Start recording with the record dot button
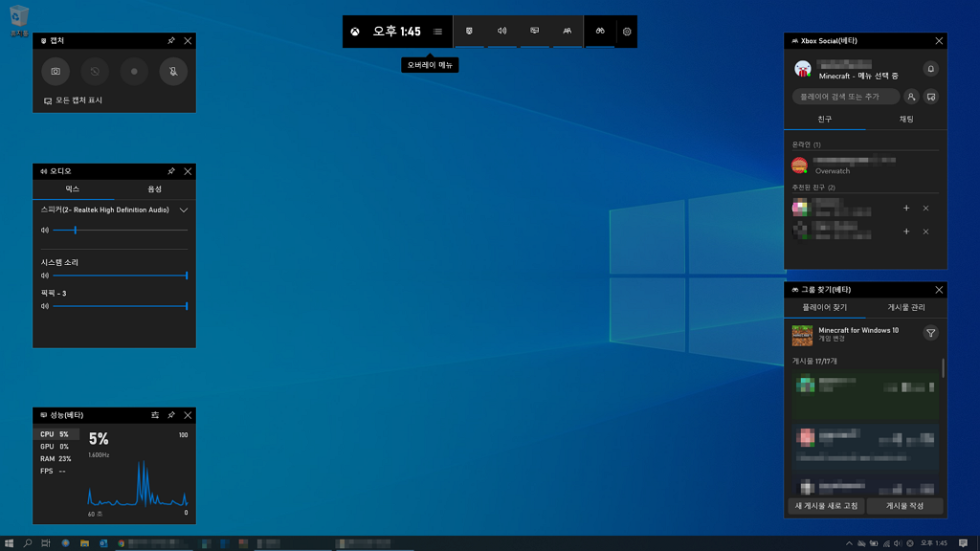This screenshot has height=551, width=980. pyautogui.click(x=134, y=71)
